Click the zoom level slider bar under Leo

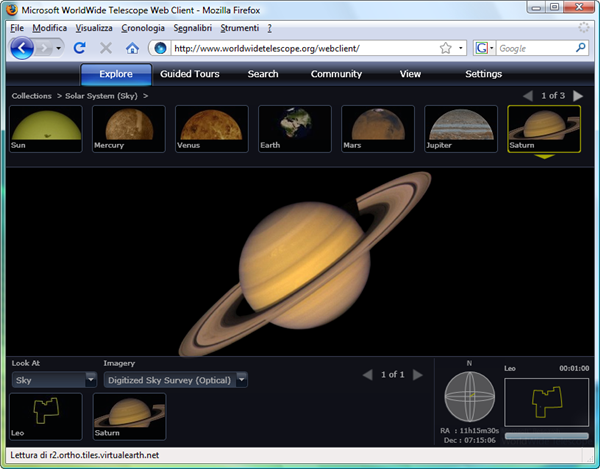[545, 436]
